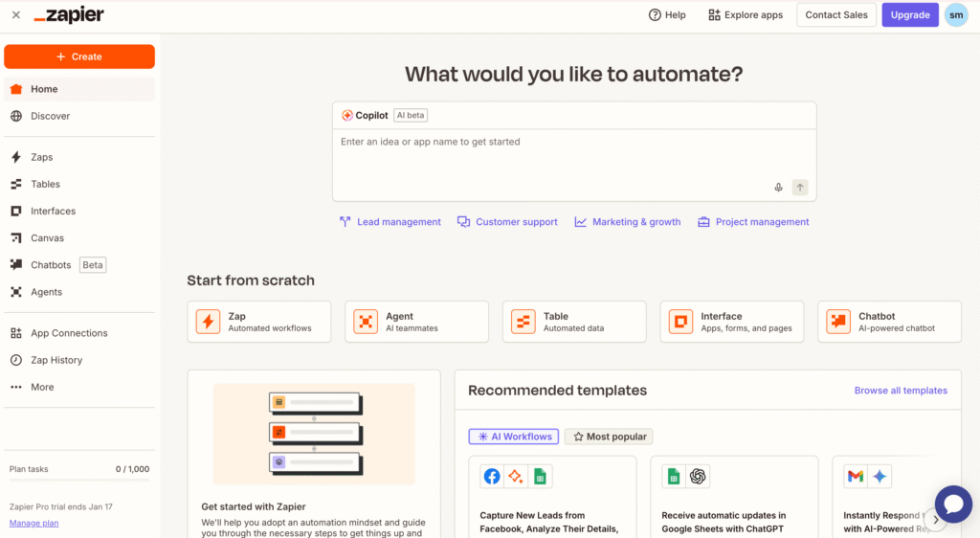Click the Chatbot card icon
Viewport: 980px width, 538px height.
(x=838, y=322)
